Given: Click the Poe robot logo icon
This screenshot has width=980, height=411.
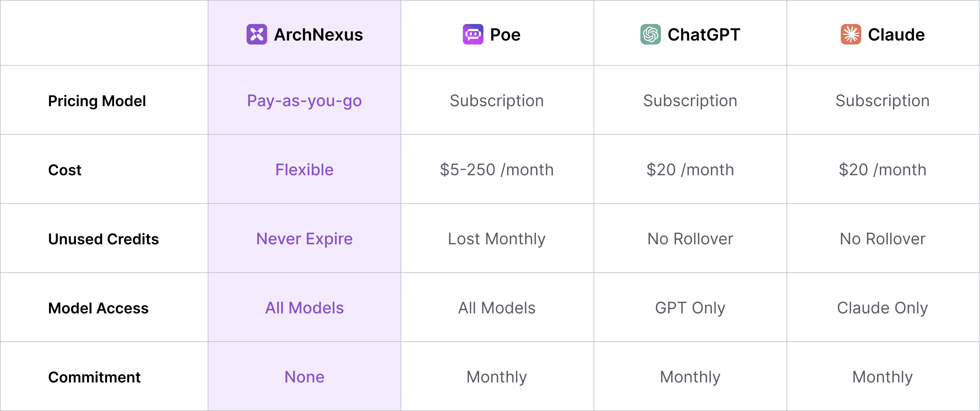Looking at the screenshot, I should 473,34.
